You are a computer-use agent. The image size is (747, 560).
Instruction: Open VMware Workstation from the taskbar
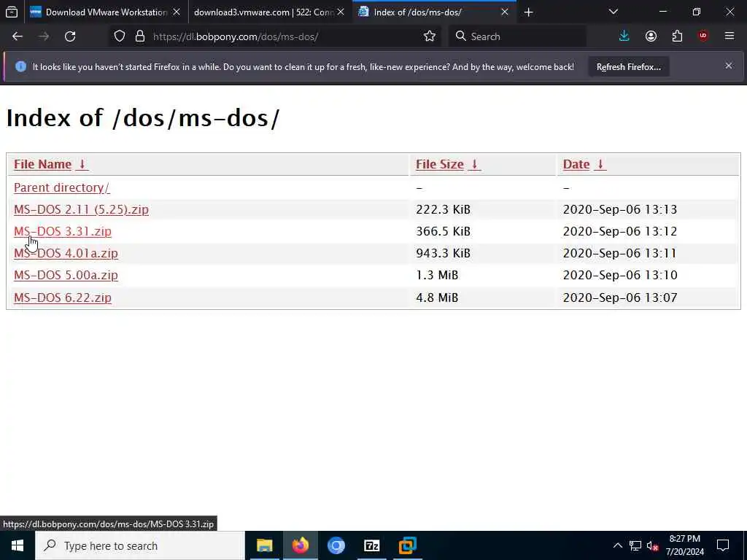click(x=407, y=545)
